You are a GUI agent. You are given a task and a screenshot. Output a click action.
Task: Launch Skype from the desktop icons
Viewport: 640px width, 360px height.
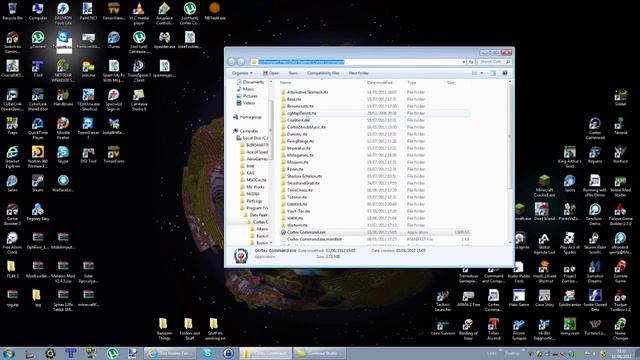[63, 155]
